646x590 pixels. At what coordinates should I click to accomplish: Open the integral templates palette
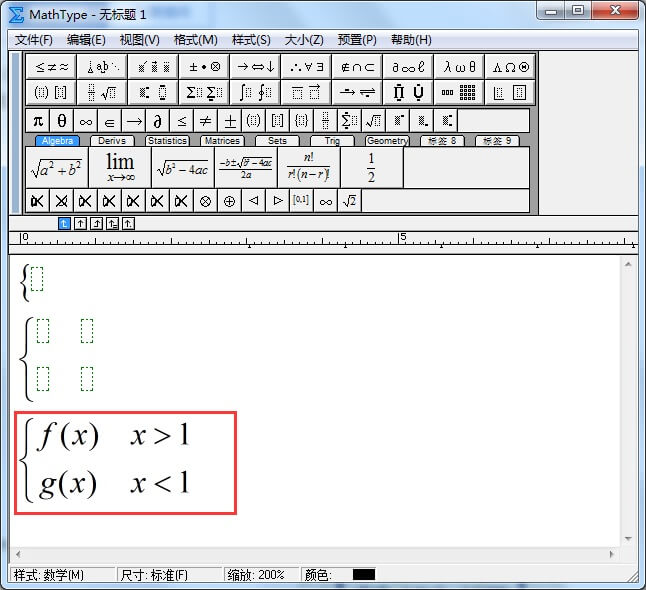pyautogui.click(x=255, y=93)
